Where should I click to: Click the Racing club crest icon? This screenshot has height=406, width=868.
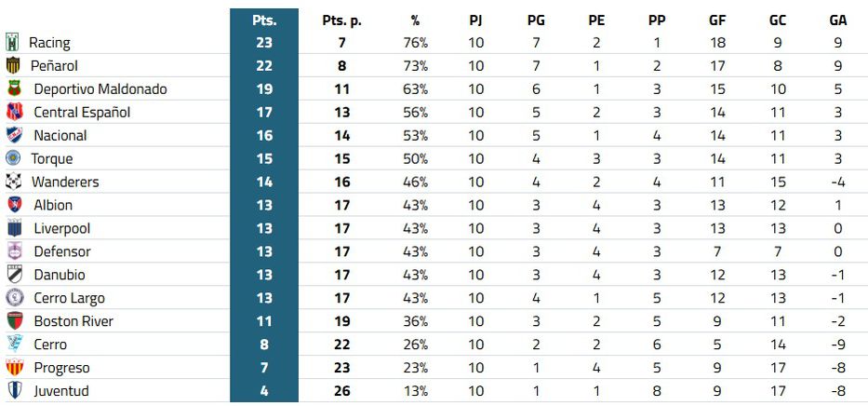point(14,43)
